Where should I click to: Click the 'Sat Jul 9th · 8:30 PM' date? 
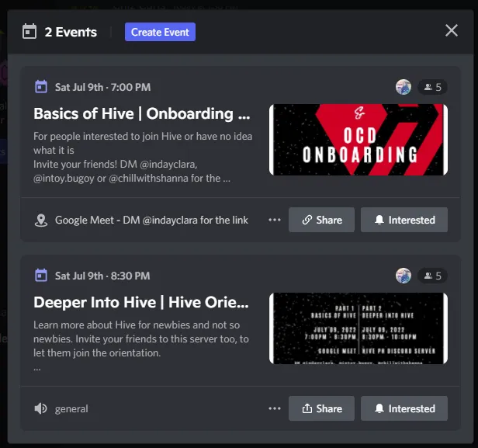[102, 276]
